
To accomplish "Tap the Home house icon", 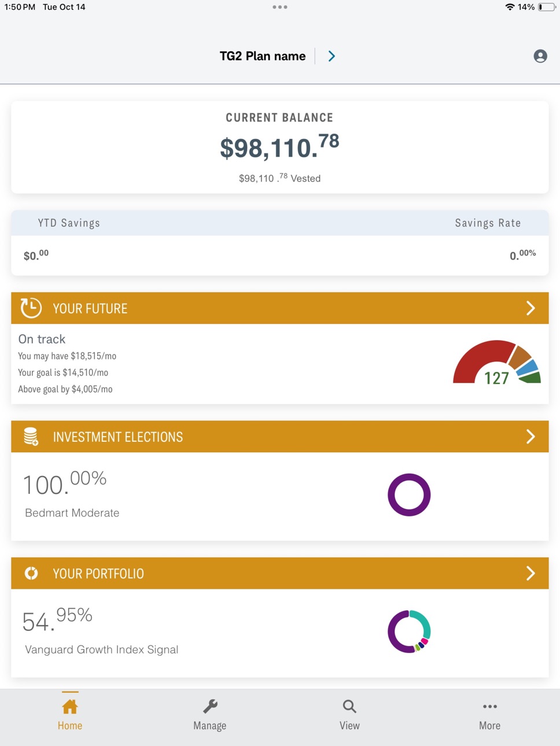I will click(70, 706).
